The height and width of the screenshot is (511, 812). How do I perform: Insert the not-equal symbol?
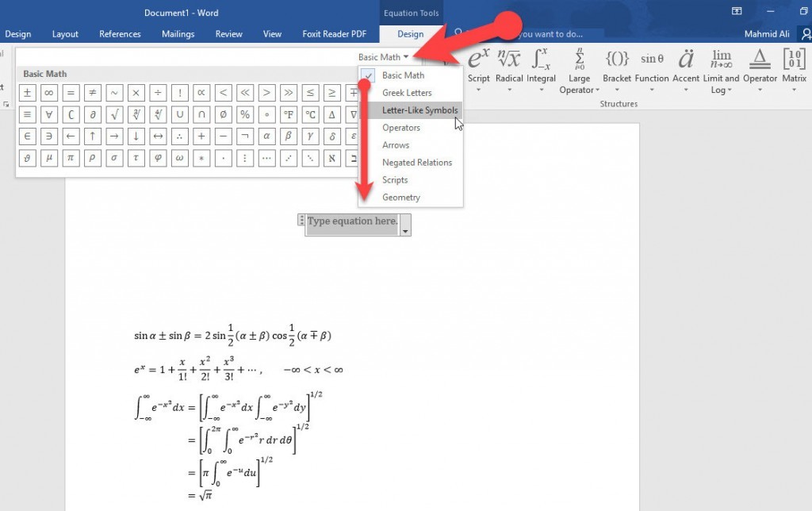tap(92, 93)
